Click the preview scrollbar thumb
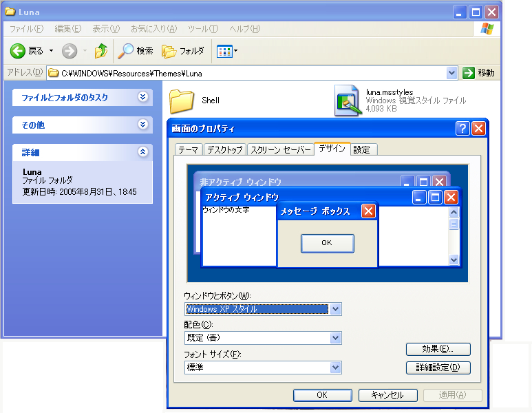The height and width of the screenshot is (413, 532). coord(454,224)
